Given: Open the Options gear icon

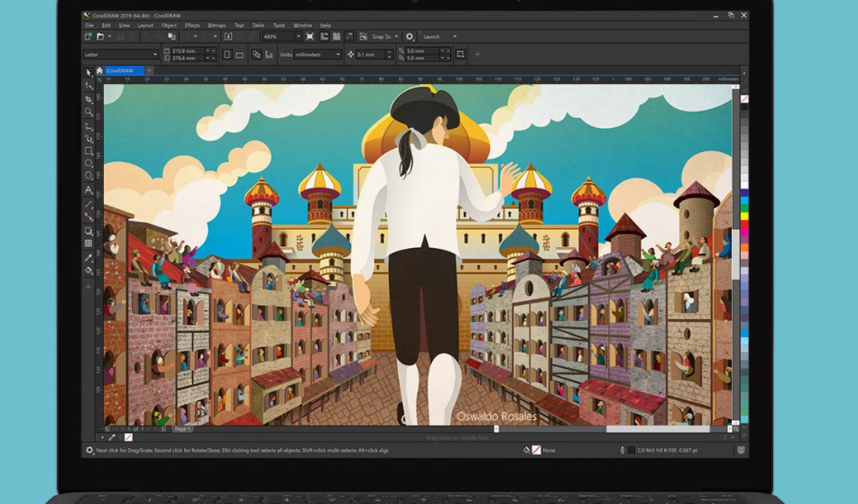Looking at the screenshot, I should pyautogui.click(x=410, y=37).
